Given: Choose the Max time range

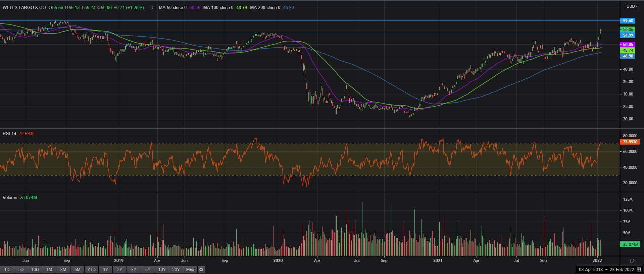Looking at the screenshot, I should tap(190, 269).
